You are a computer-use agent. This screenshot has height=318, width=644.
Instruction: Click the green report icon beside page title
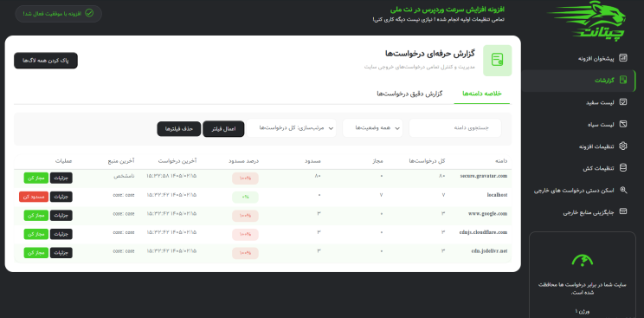pos(498,60)
